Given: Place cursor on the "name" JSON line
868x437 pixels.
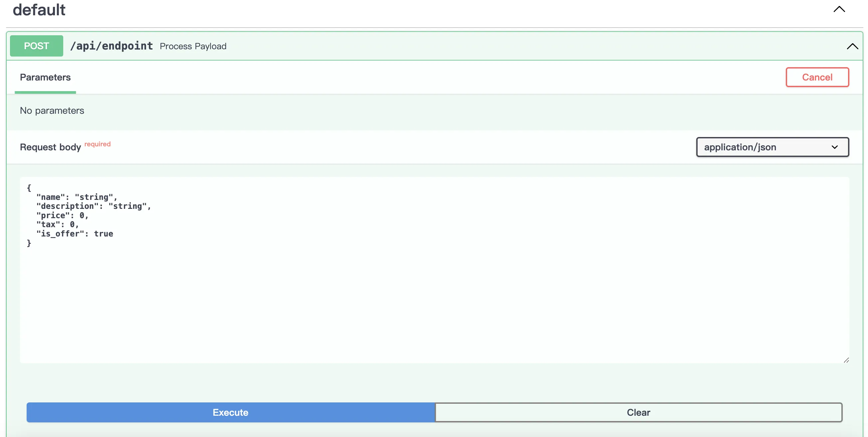Looking at the screenshot, I should click(x=77, y=197).
